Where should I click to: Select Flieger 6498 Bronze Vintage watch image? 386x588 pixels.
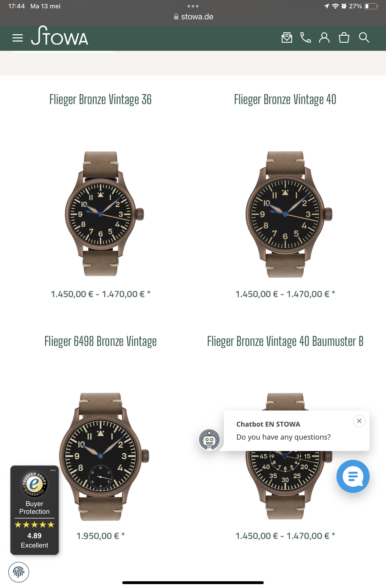pyautogui.click(x=104, y=456)
